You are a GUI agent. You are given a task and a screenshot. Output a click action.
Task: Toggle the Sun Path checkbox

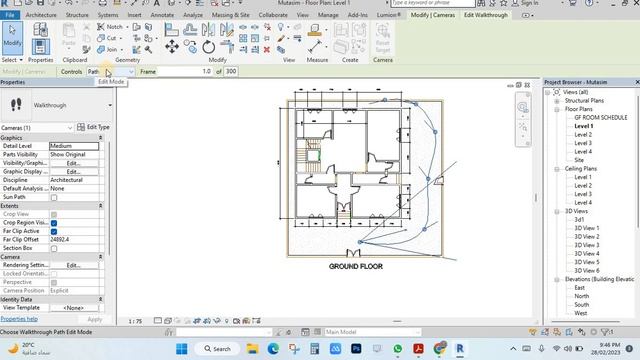point(54,198)
